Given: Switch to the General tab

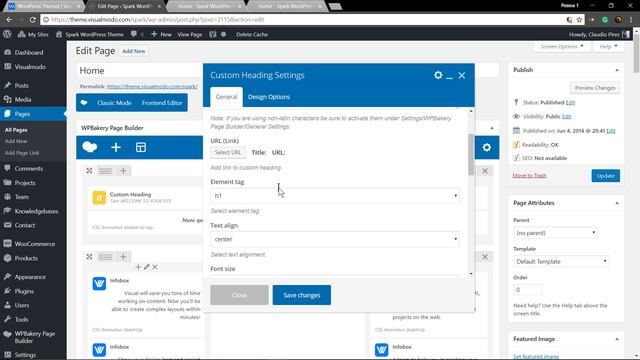Looking at the screenshot, I should pyautogui.click(x=226, y=97).
